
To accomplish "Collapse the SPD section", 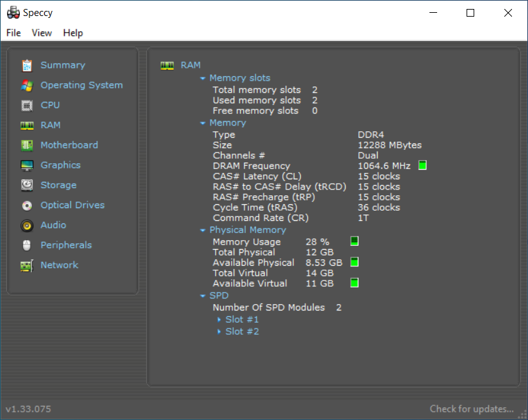I will click(203, 296).
